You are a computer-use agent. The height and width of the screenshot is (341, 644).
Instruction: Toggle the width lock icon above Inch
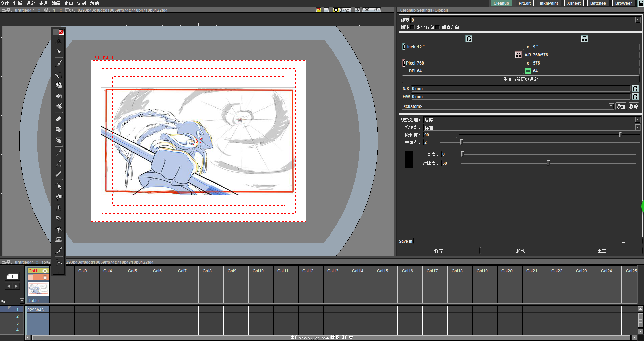coord(469,39)
